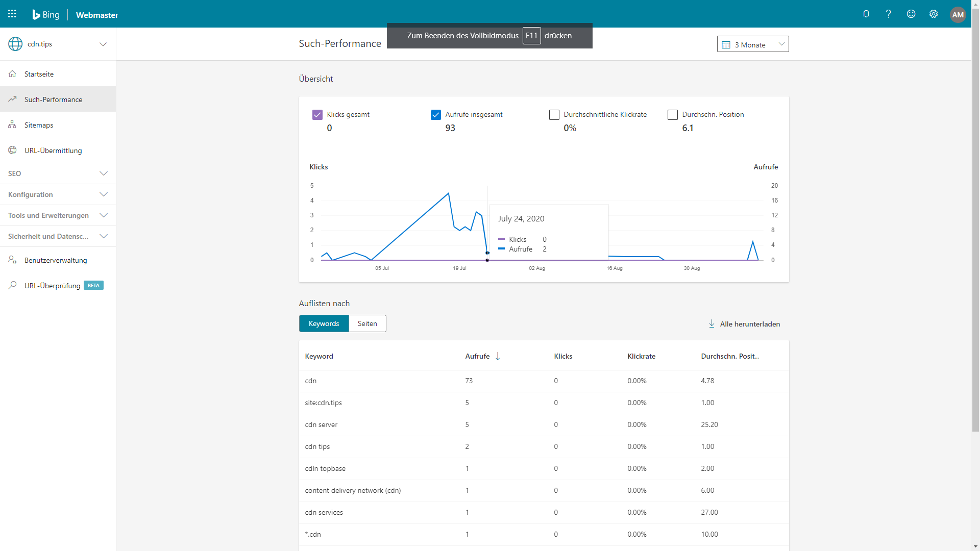This screenshot has height=551, width=980.
Task: Sort the table by the Aufrufe column header
Action: 478,356
